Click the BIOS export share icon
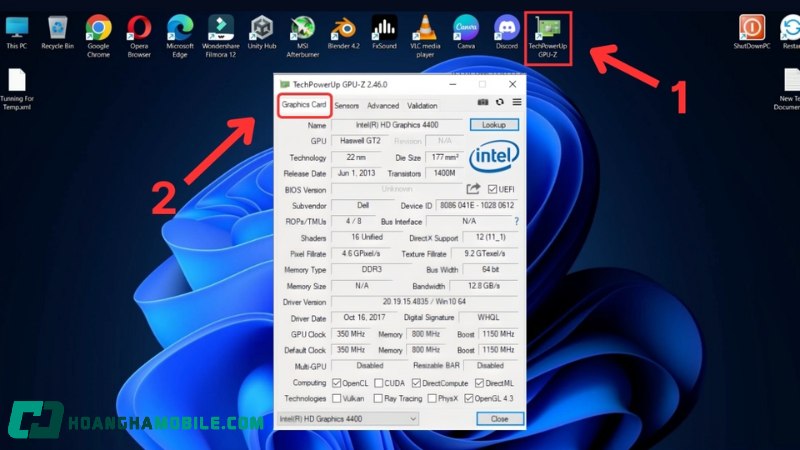 pos(474,189)
